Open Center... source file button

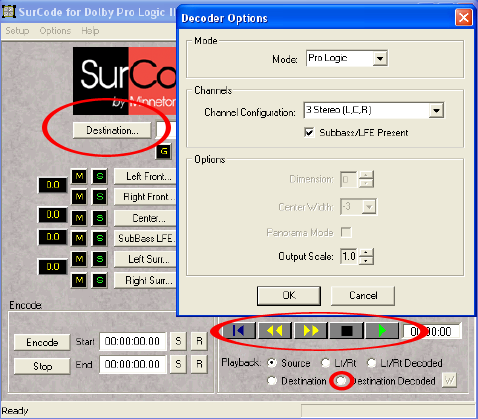(x=145, y=218)
